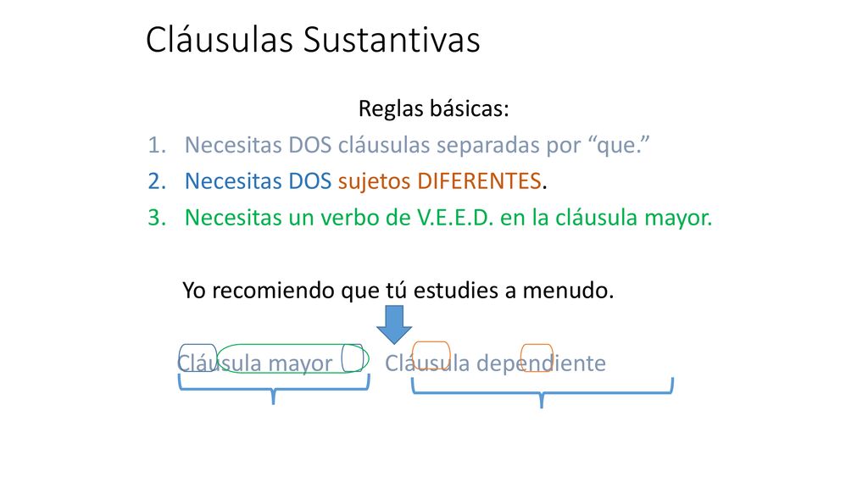Image resolution: width=868 pixels, height=488 pixels.
Task: Select the blue brace under 'Cláusula dependiente'
Action: [542, 393]
